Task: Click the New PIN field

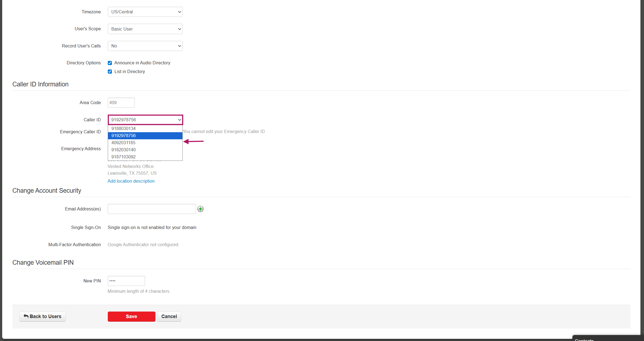Action: pyautogui.click(x=126, y=281)
